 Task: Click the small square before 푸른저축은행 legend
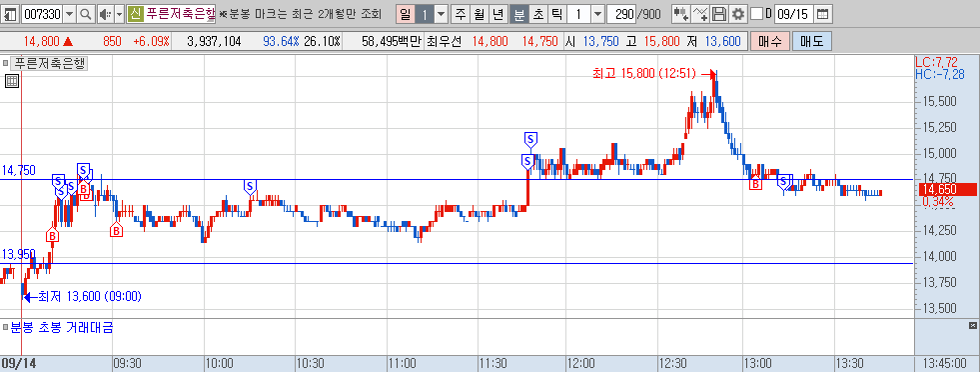[x=6, y=63]
